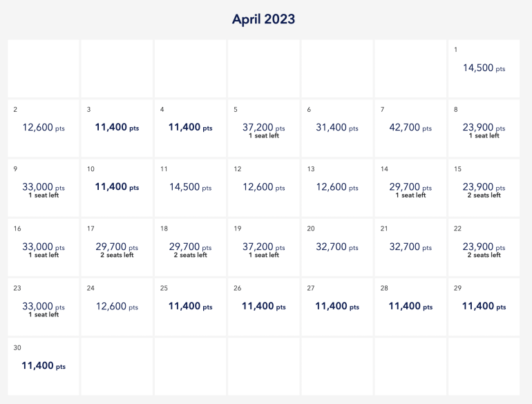Select April 10 low fare cell
532x404 pixels.
click(x=117, y=187)
